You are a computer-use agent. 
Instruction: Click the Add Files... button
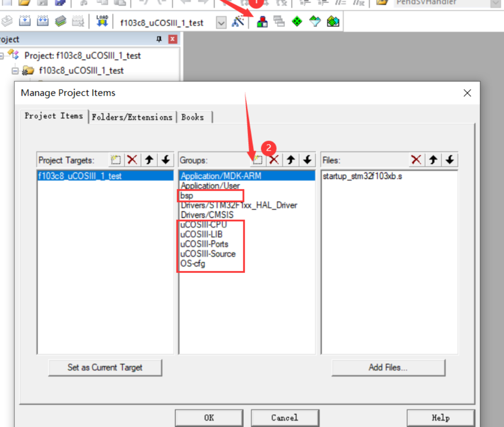tap(388, 368)
